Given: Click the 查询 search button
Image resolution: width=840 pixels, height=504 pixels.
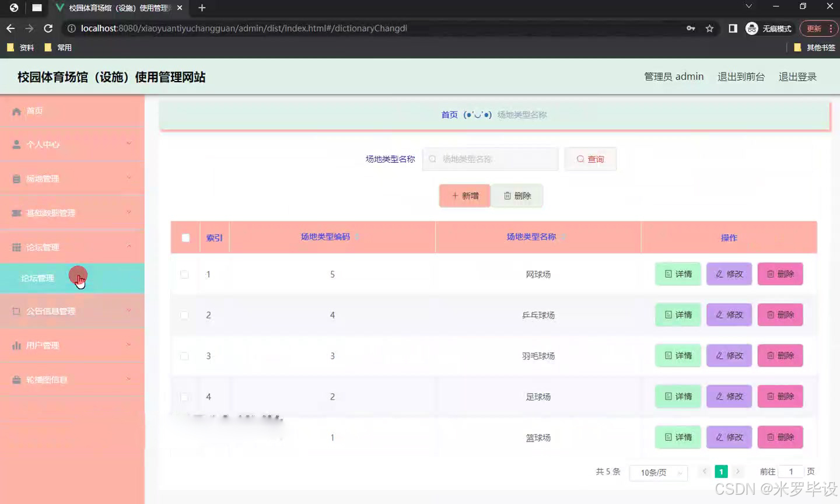Looking at the screenshot, I should click(590, 159).
